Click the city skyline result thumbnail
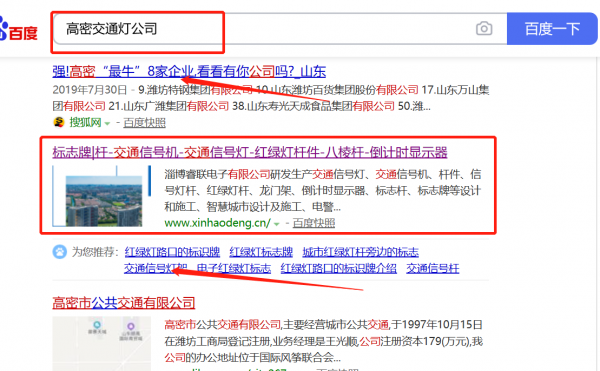Viewport: 600px width, 371px height. click(x=101, y=196)
